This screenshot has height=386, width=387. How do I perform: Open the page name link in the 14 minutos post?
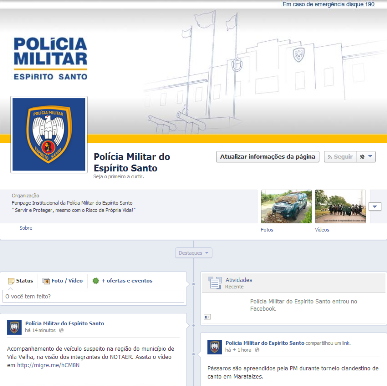pyautogui.click(x=65, y=323)
